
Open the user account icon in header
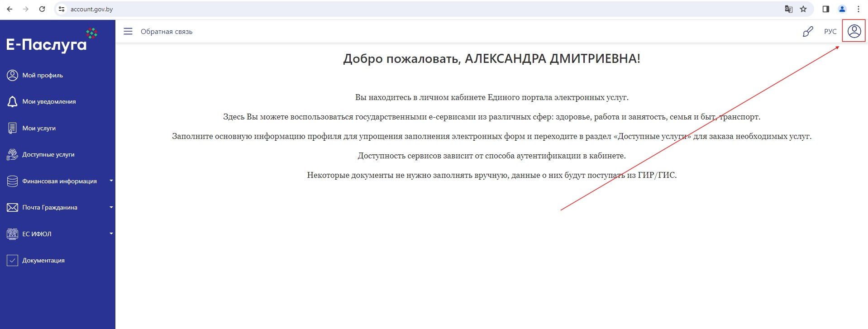854,31
